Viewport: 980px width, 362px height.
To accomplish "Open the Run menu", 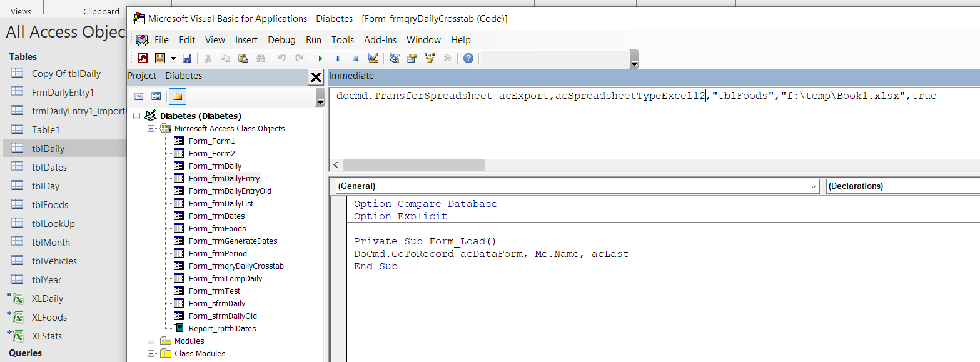I will point(313,39).
